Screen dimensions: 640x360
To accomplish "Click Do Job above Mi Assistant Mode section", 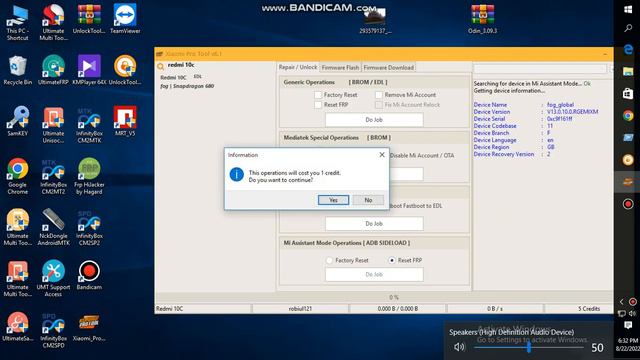I will click(374, 224).
